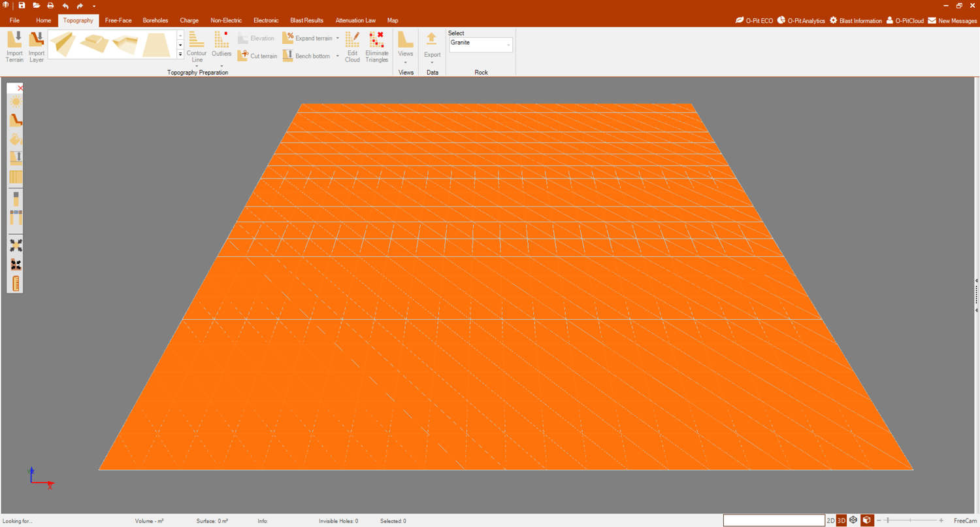This screenshot has height=527, width=980.
Task: Click the Print icon
Action: pyautogui.click(x=50, y=5)
